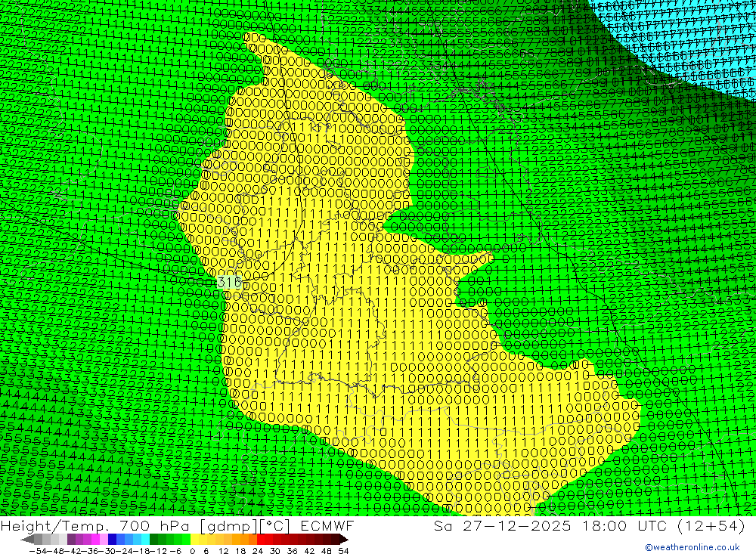Screen dimensions: 756x554
Task: Click the 24 legend value
Action: coord(258,551)
